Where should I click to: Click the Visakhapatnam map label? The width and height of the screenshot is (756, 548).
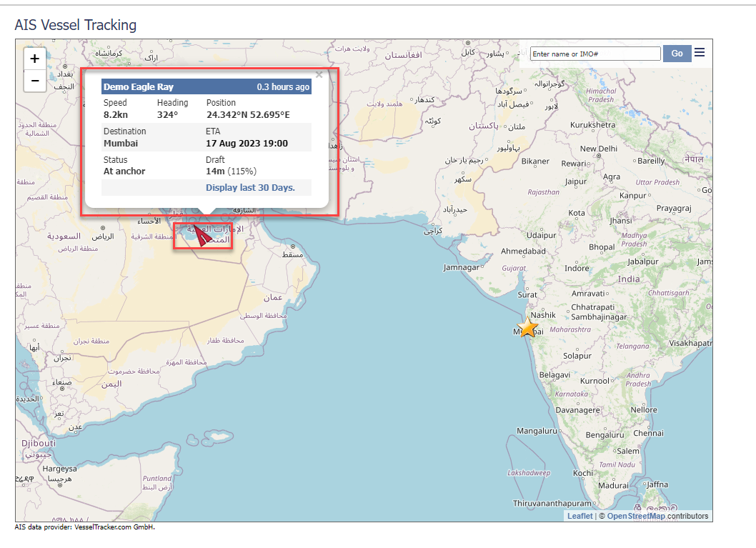tap(690, 343)
